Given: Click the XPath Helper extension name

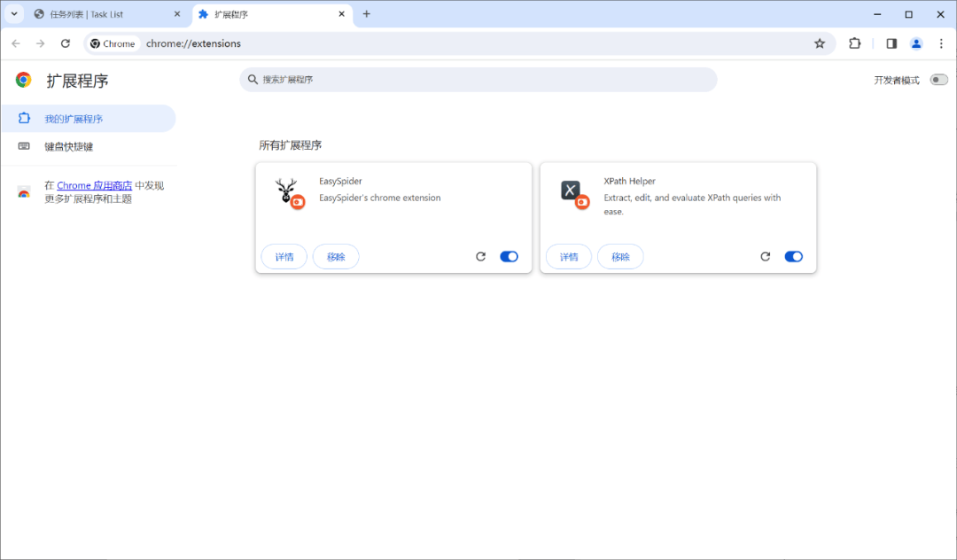Looking at the screenshot, I should [630, 181].
